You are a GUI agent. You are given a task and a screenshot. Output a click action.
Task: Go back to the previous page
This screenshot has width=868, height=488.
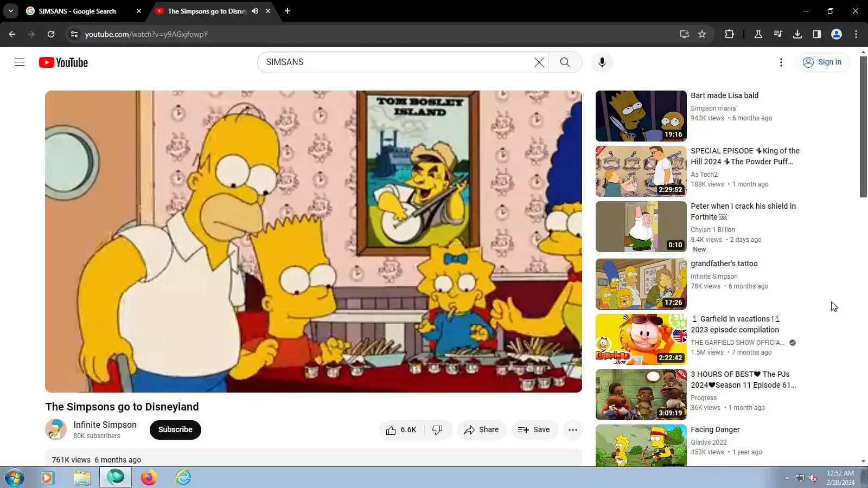click(12, 34)
